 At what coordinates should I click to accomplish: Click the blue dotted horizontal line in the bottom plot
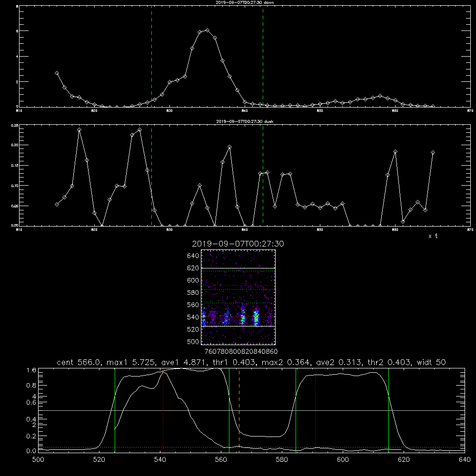click(251, 447)
